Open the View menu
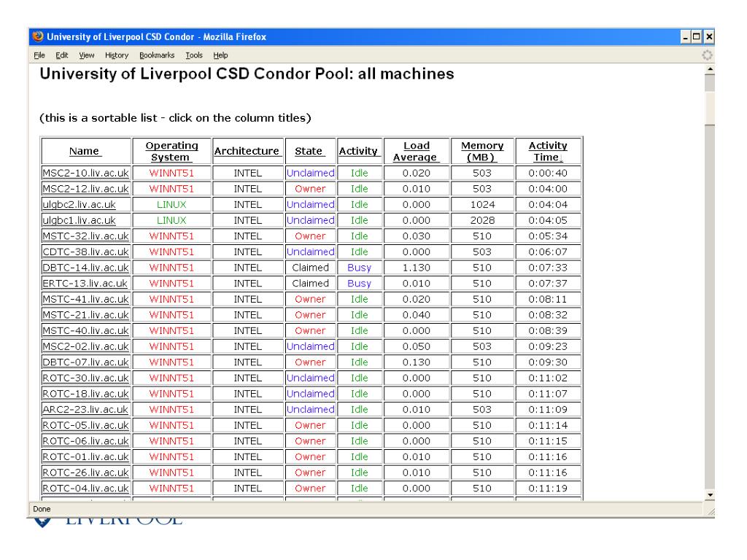 tap(86, 55)
